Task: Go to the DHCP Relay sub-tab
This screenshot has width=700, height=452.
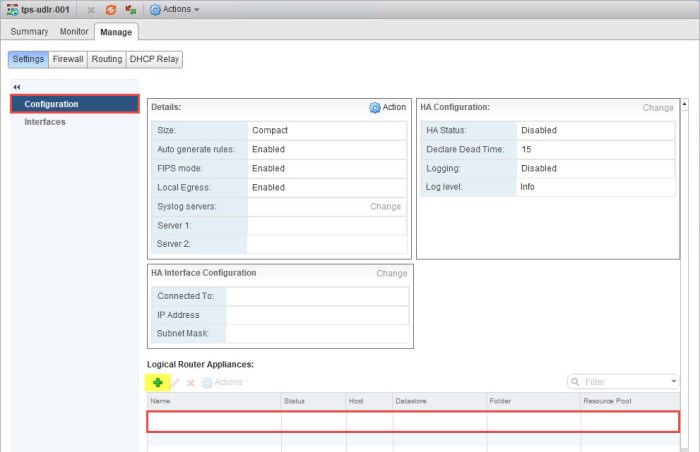Action: [x=155, y=59]
